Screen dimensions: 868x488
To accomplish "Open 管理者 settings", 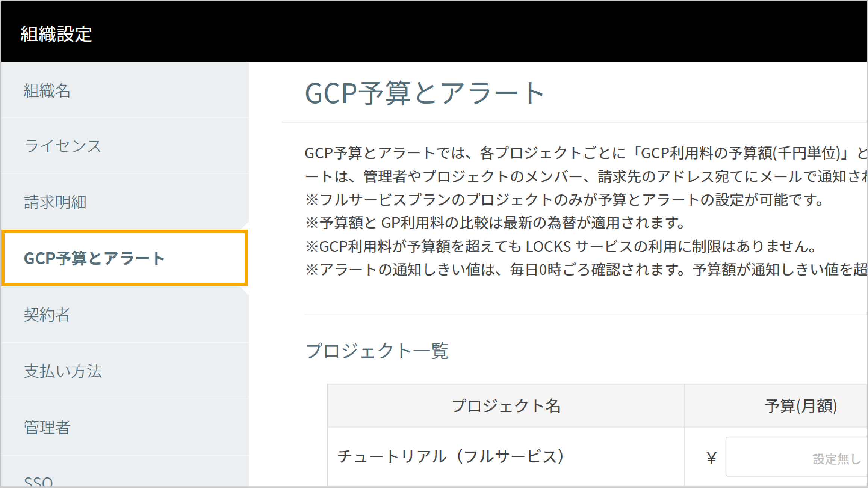I will click(124, 427).
